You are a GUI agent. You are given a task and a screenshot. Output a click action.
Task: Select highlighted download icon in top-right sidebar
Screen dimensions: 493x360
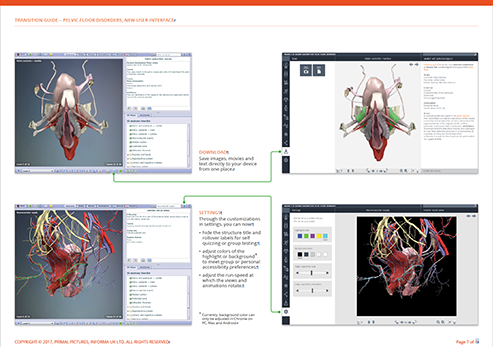(x=286, y=151)
